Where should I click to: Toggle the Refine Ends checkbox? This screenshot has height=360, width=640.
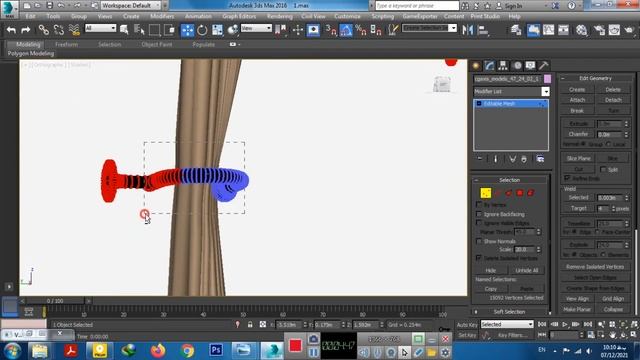(x=567, y=178)
